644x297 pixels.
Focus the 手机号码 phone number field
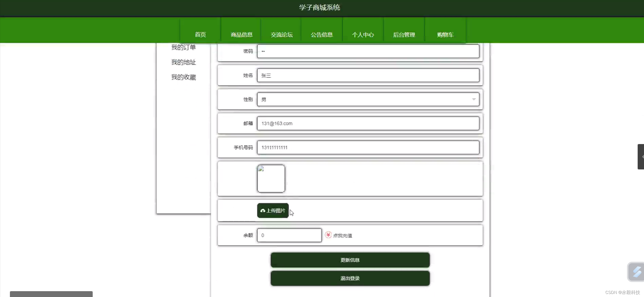(368, 148)
